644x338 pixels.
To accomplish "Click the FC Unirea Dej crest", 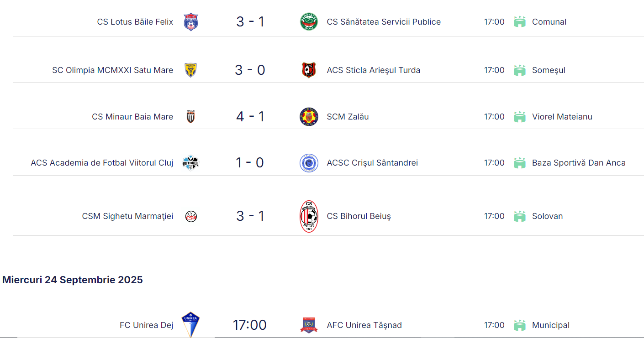I will coord(190,325).
